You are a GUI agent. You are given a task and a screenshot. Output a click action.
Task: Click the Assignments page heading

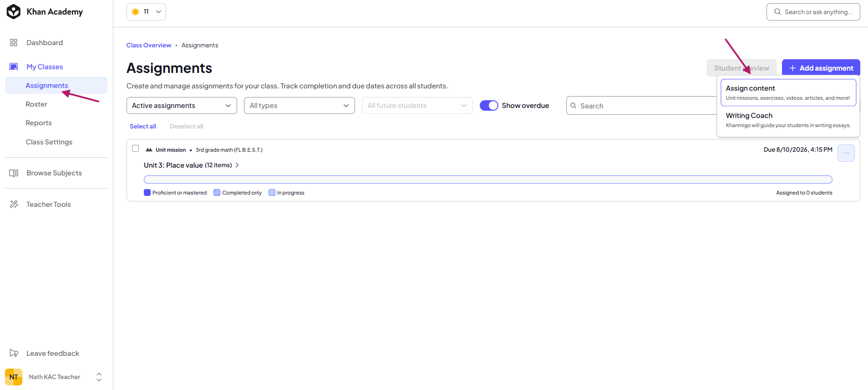[x=169, y=68]
